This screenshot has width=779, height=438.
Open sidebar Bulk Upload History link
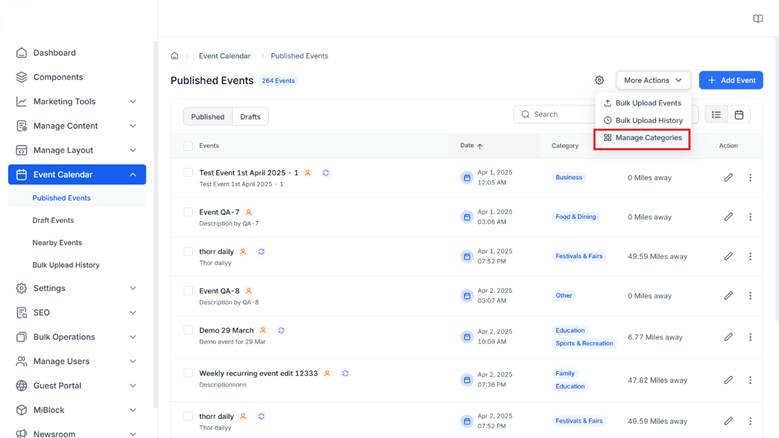(66, 265)
